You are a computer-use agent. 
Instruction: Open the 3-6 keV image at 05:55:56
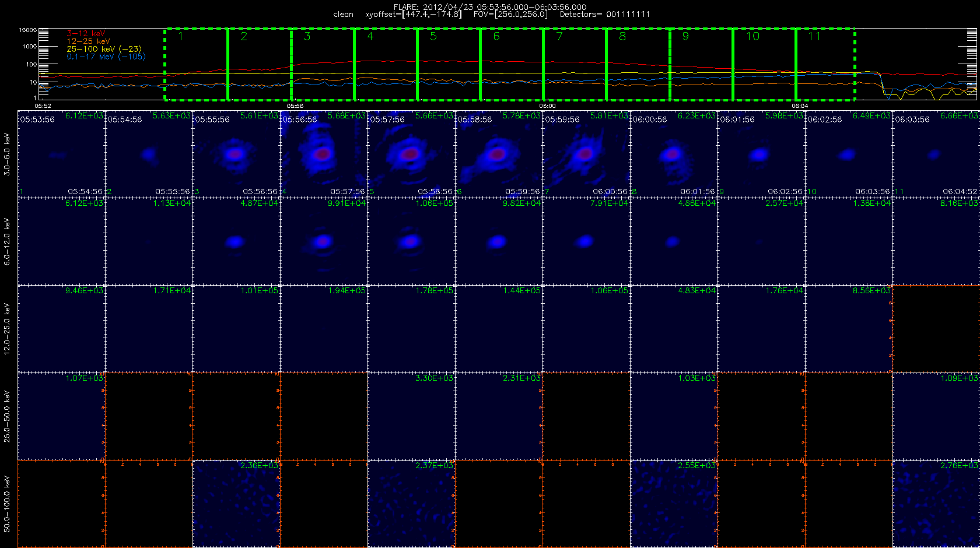[236, 154]
